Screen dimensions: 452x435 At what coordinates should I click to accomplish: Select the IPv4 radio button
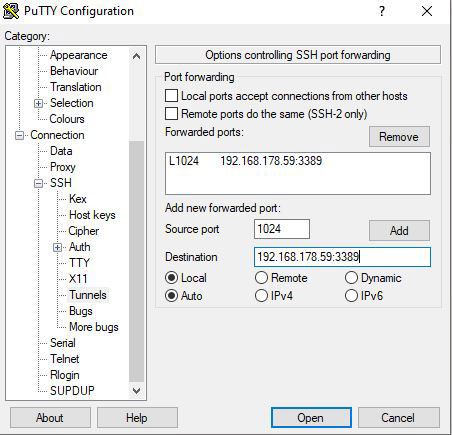261,296
